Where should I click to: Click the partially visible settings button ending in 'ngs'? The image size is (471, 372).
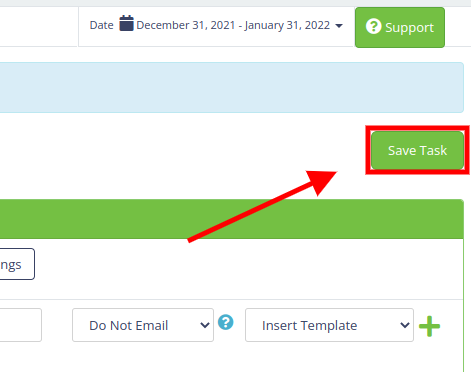17,264
